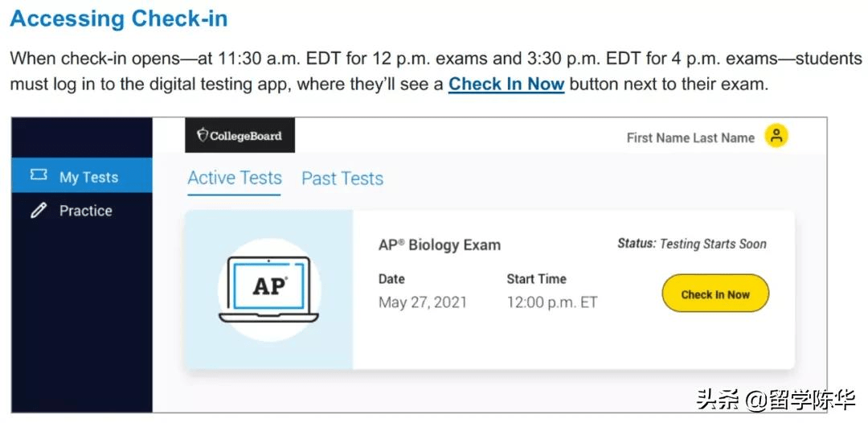
Task: Switch to the Active Tests tab
Action: (235, 178)
